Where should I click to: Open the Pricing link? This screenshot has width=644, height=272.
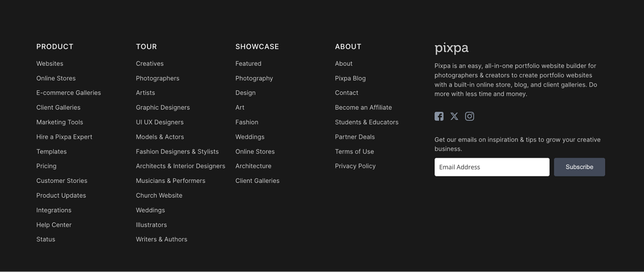click(46, 166)
